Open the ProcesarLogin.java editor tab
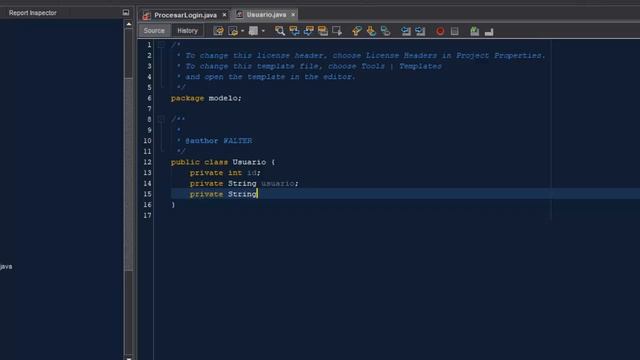 (x=185, y=15)
